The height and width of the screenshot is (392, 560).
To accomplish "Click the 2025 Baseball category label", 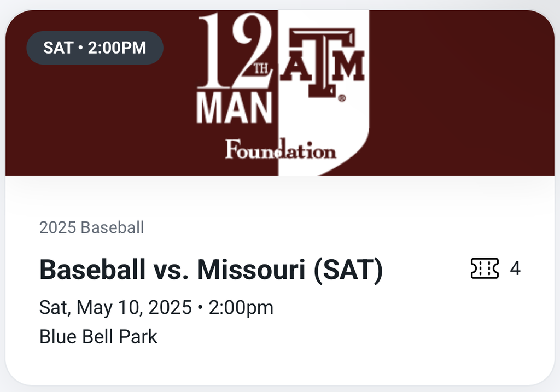I will (x=91, y=227).
